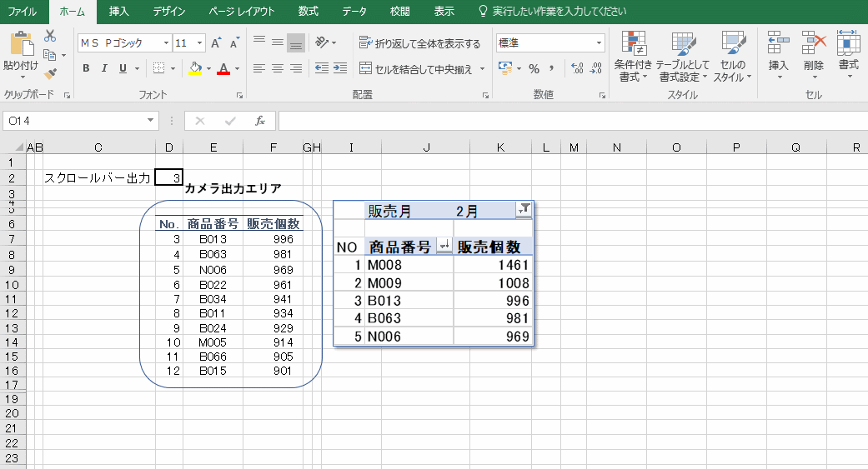Select the Format Painter brush icon
The image size is (868, 469).
pyautogui.click(x=50, y=74)
